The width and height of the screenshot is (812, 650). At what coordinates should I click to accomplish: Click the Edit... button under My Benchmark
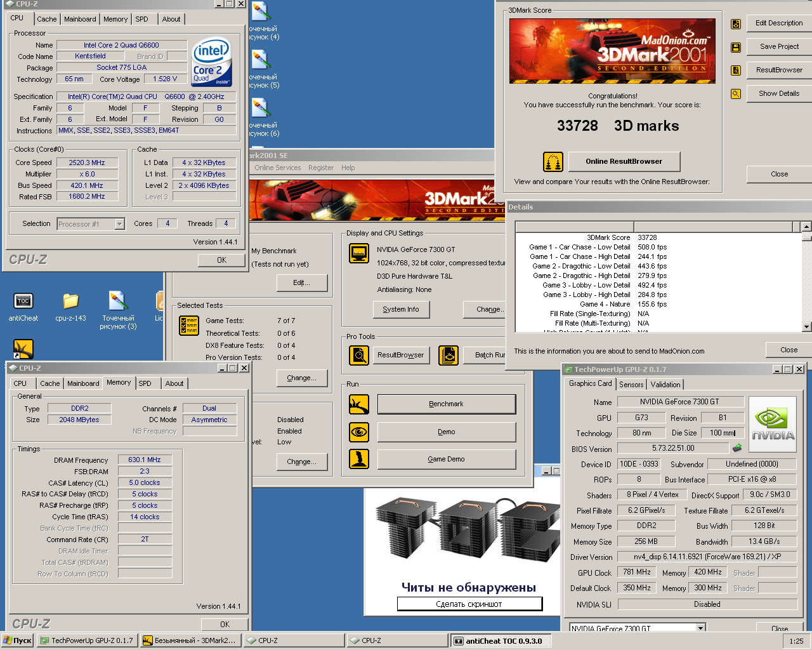[x=302, y=283]
